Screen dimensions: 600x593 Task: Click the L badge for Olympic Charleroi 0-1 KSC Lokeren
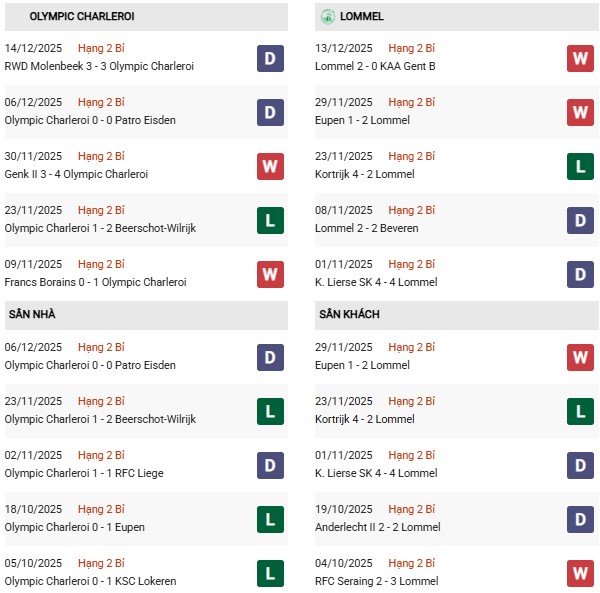coord(270,573)
